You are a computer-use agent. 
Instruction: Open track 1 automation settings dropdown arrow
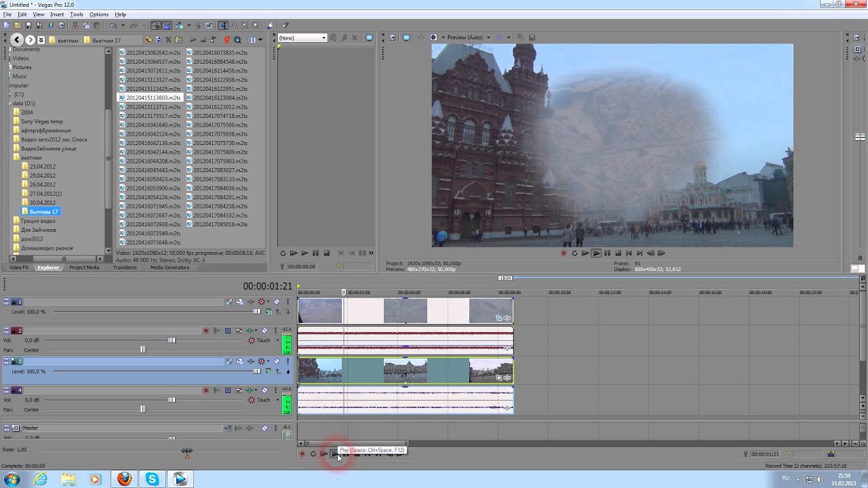pyautogui.click(x=268, y=302)
